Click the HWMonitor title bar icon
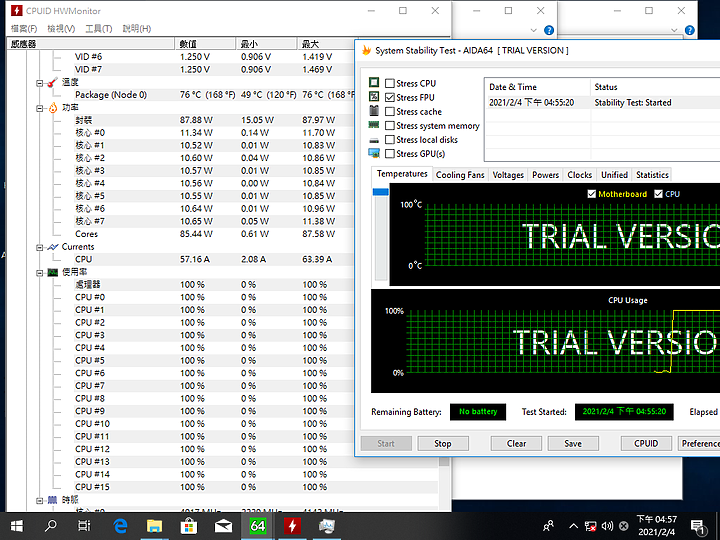720x540 pixels. (x=17, y=11)
